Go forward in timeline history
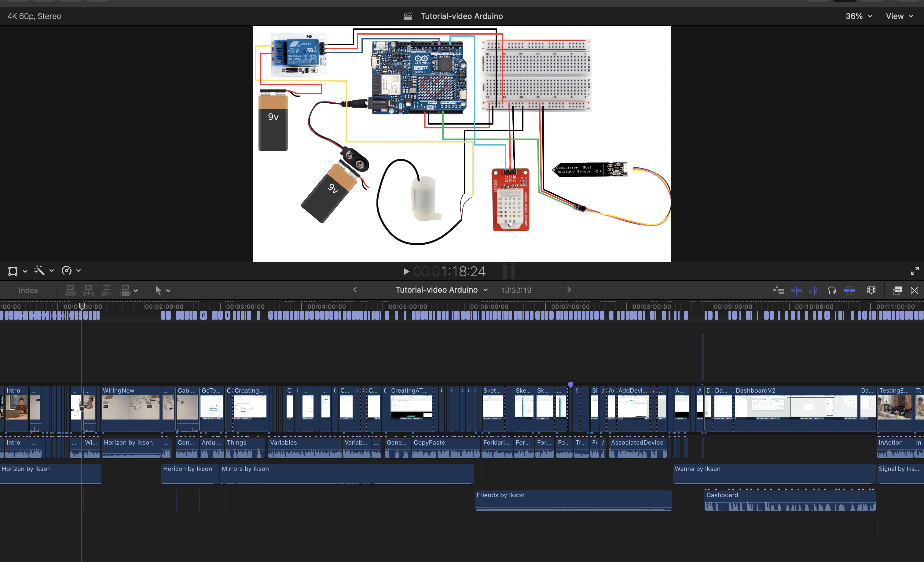The image size is (924, 562). pyautogui.click(x=569, y=290)
